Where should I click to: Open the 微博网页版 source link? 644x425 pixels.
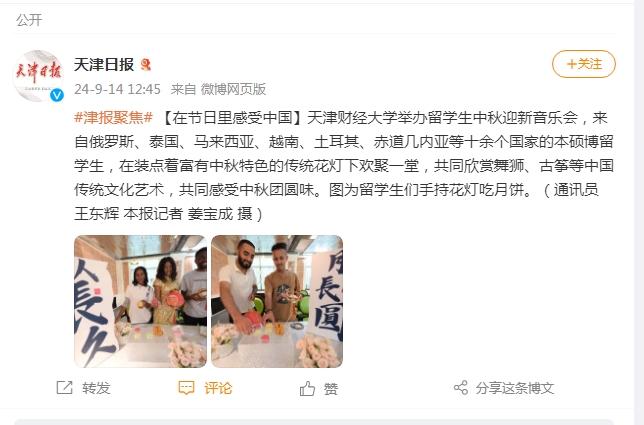click(233, 89)
